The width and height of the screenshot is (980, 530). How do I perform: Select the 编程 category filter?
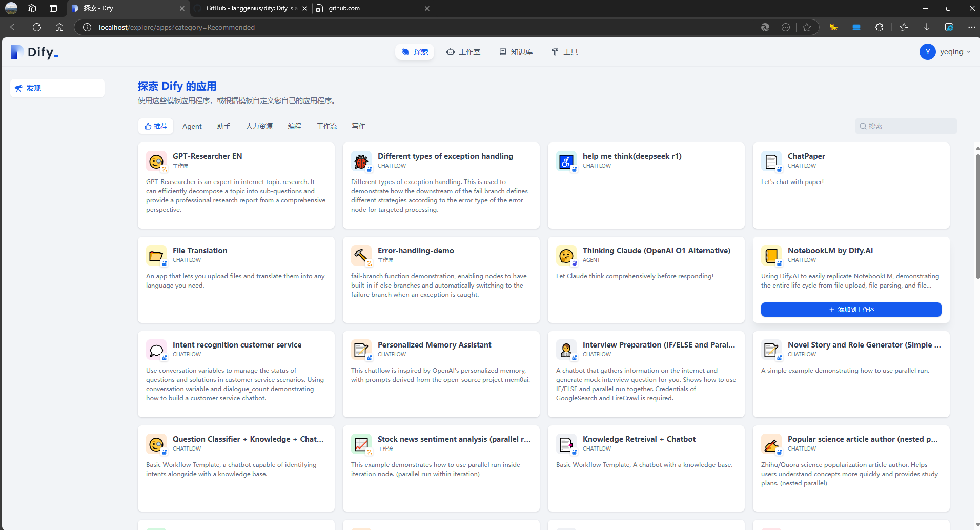[295, 126]
